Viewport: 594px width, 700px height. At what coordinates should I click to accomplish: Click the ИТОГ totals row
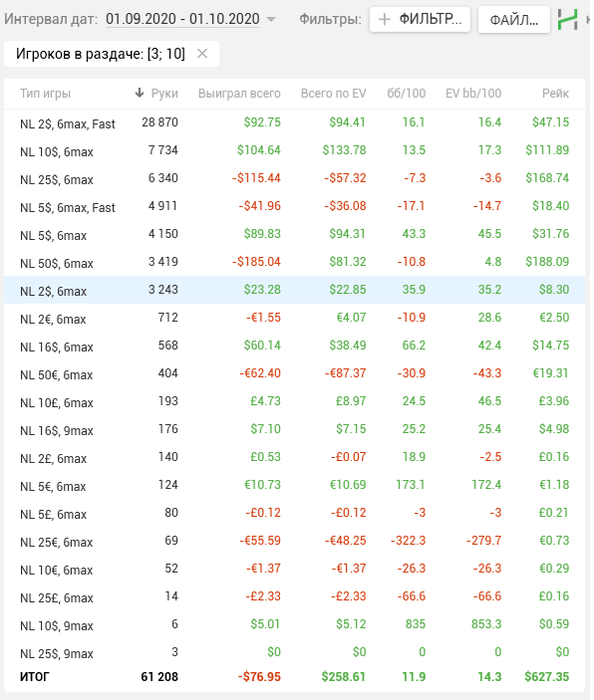(295, 677)
